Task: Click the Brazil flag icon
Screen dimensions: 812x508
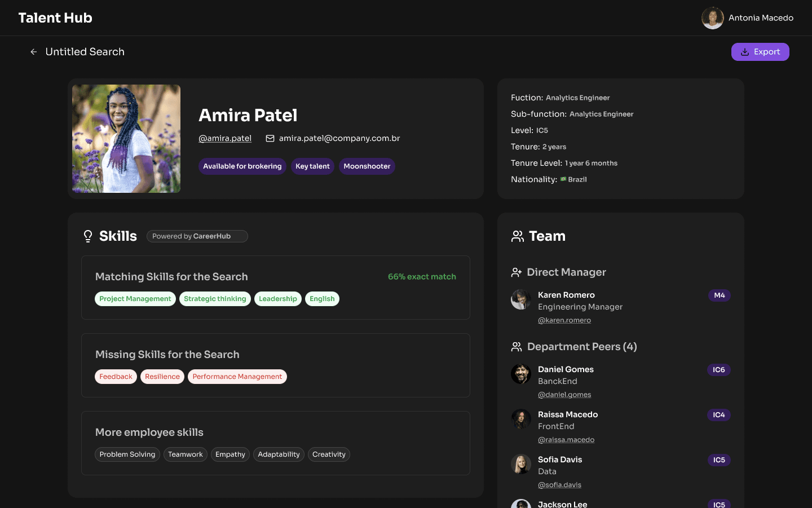Action: pos(563,179)
